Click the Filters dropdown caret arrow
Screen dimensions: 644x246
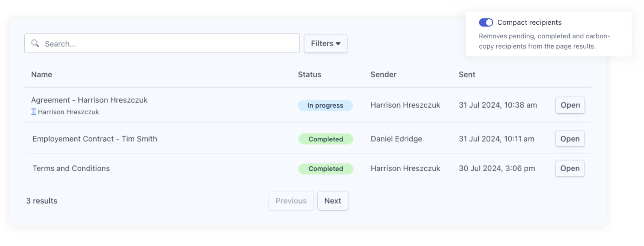[x=338, y=44]
